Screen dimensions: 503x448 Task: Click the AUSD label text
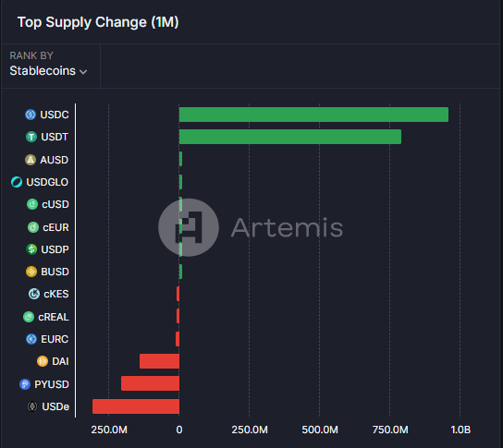pos(55,160)
